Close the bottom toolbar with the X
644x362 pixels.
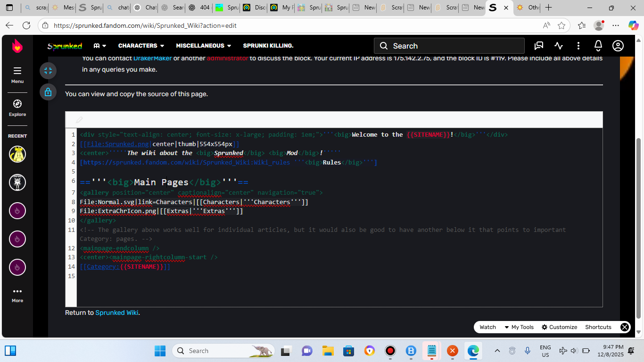[625, 327]
